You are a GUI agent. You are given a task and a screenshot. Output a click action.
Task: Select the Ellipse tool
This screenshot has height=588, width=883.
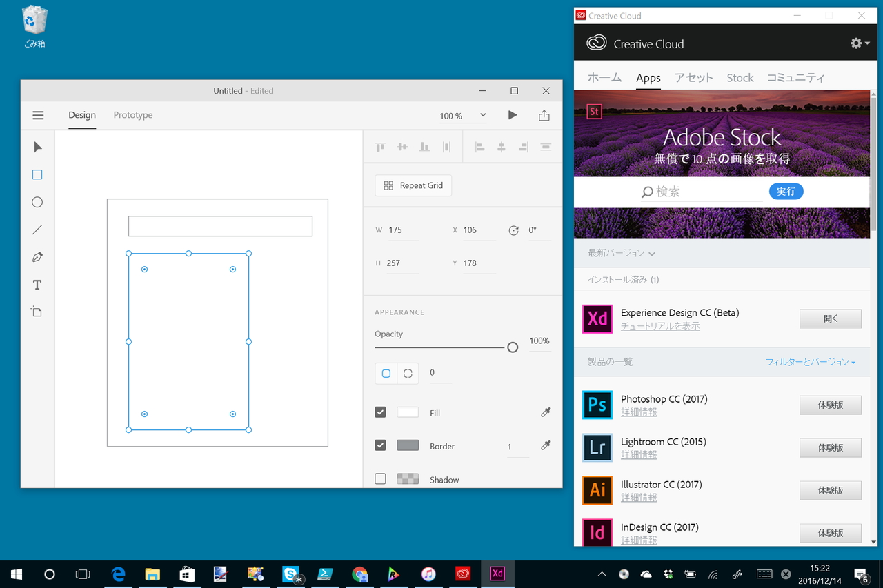[x=37, y=202]
